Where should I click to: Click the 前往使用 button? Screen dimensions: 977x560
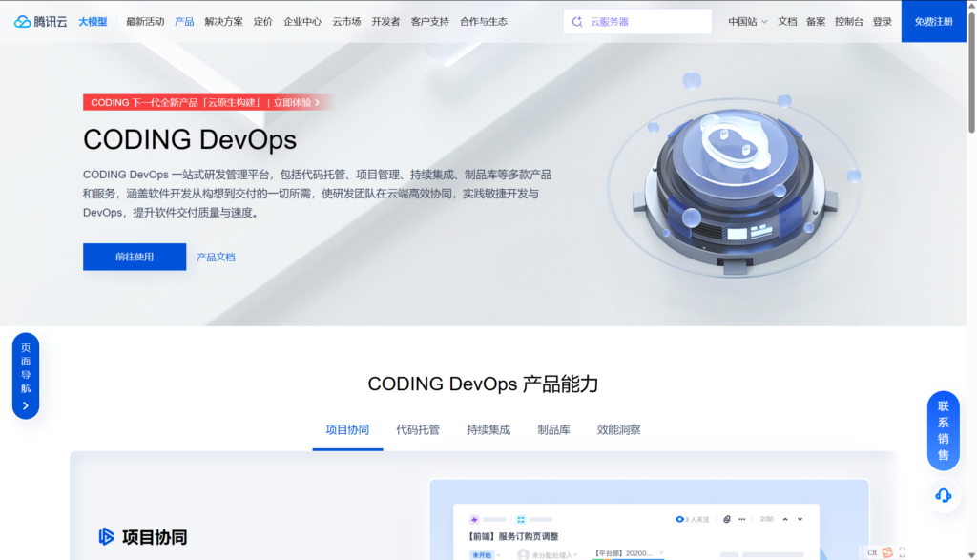[x=135, y=257]
